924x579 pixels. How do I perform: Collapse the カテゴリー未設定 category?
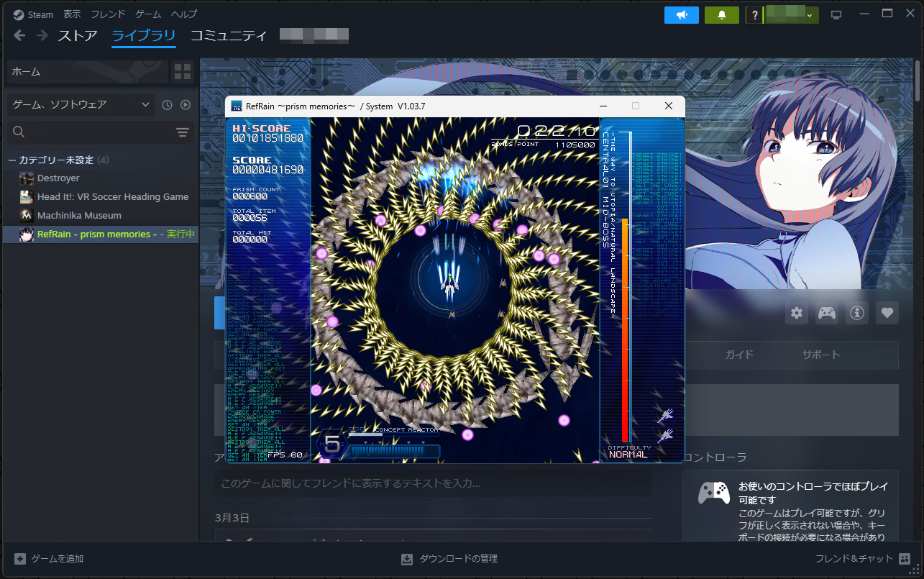[12, 160]
